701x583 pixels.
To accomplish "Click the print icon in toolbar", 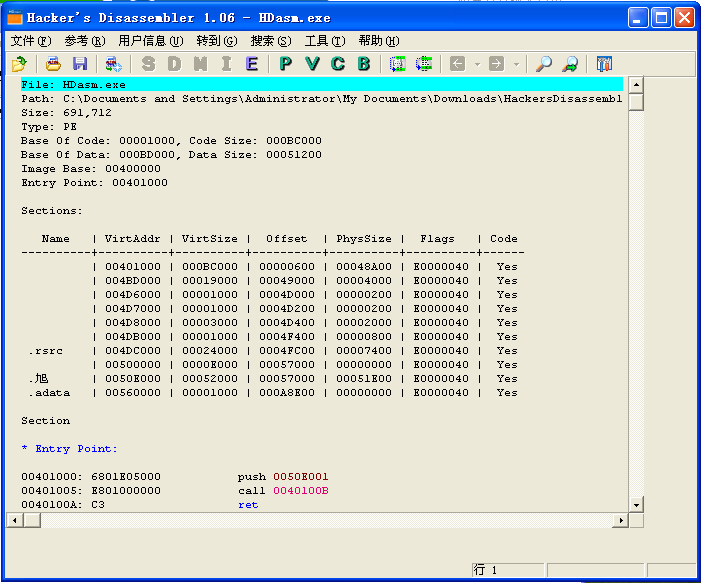I will (53, 64).
